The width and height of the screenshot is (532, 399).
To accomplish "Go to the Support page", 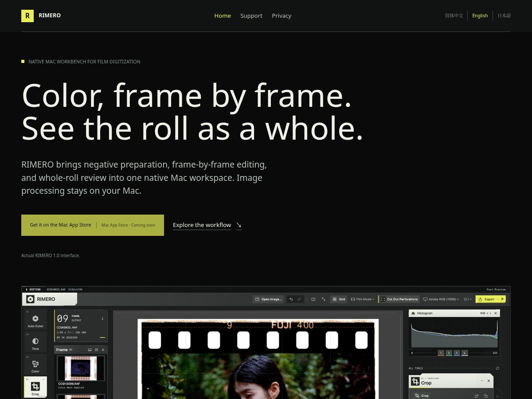I will (x=251, y=16).
